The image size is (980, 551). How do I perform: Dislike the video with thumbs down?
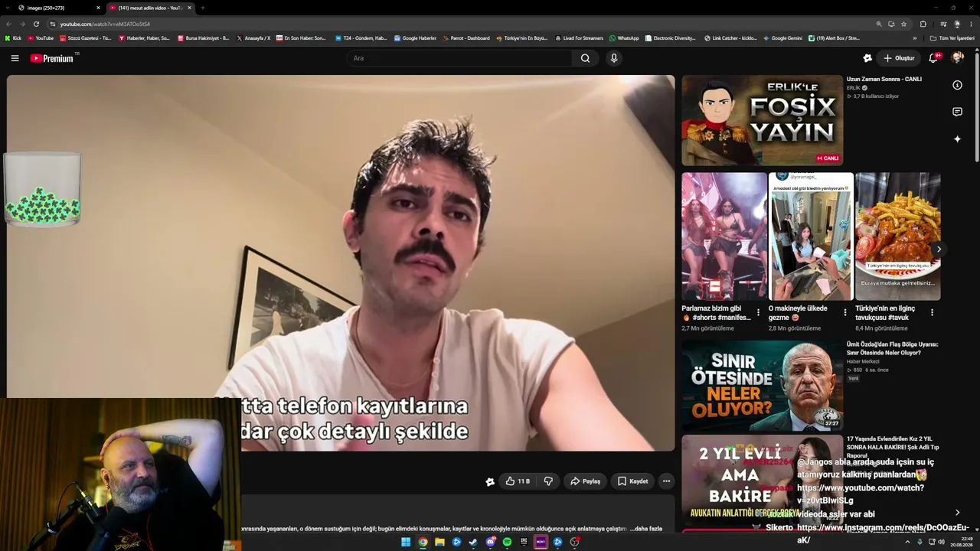(548, 481)
